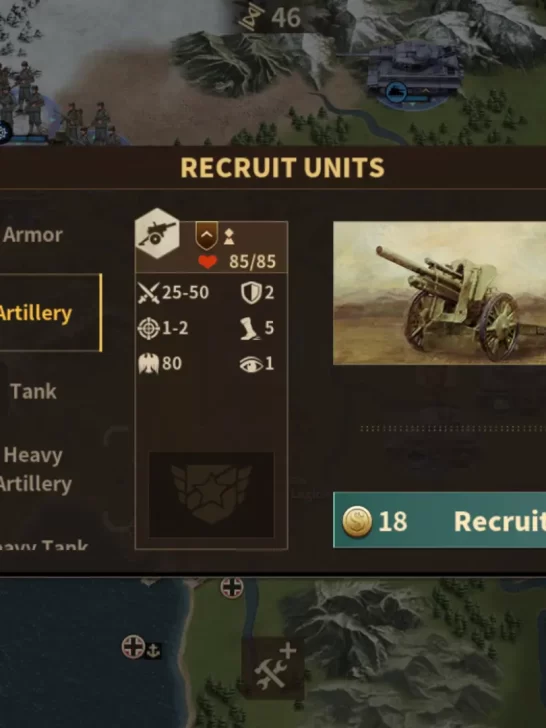Open the Artillery category tab

[x=50, y=312]
